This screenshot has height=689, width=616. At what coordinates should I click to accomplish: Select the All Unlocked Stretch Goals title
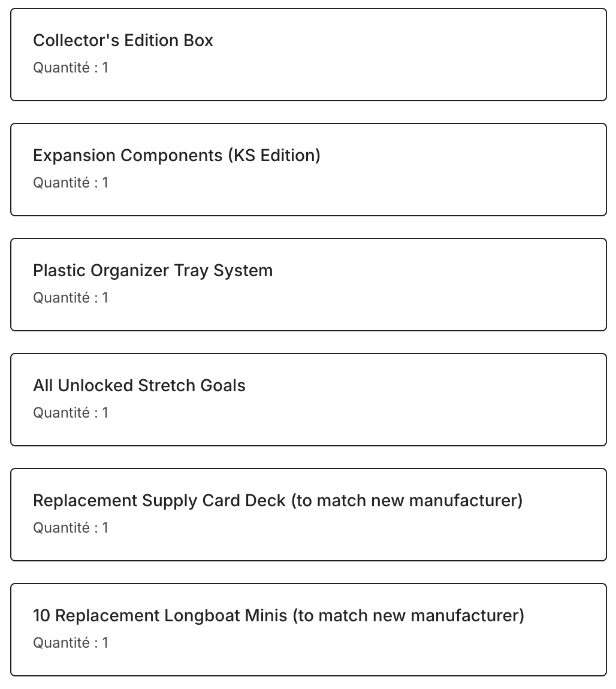139,385
